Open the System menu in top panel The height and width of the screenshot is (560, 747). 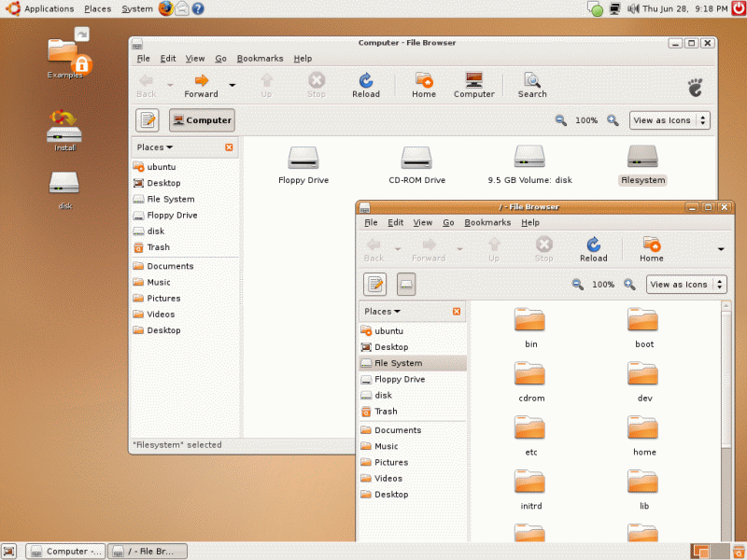[137, 8]
